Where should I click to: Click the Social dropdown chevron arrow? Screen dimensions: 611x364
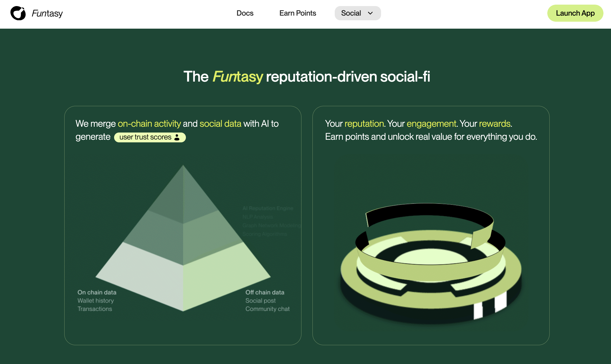click(370, 13)
